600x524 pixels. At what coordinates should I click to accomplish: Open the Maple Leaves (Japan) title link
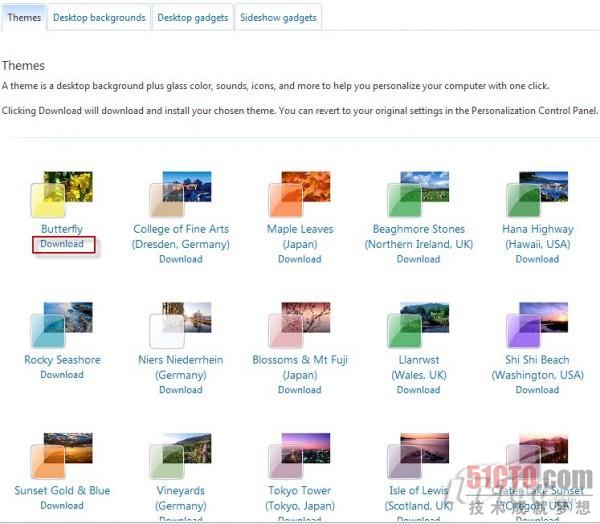coord(300,237)
